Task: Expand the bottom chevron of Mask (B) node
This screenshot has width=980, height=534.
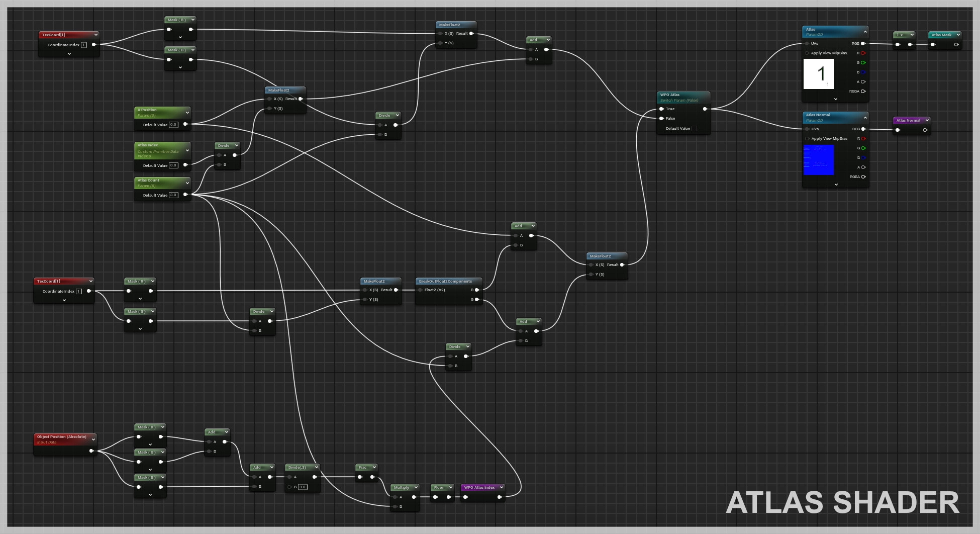Action: pos(150,495)
